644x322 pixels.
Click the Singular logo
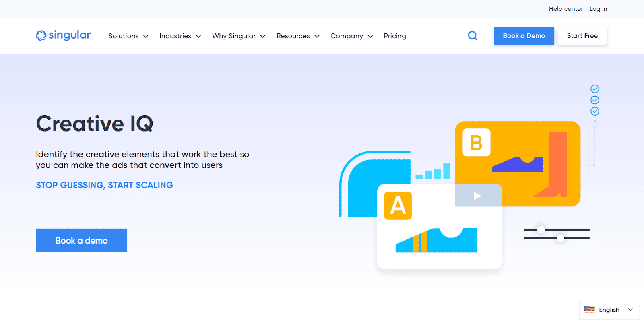tap(63, 35)
